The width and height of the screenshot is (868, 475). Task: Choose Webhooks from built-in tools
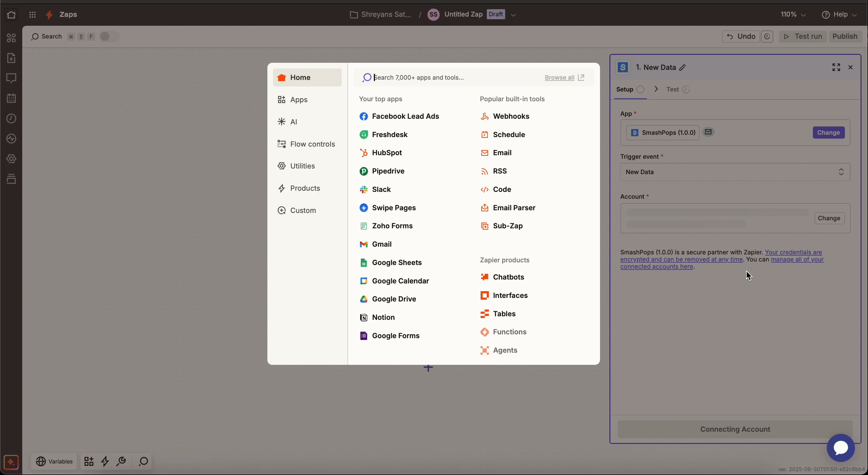(511, 116)
